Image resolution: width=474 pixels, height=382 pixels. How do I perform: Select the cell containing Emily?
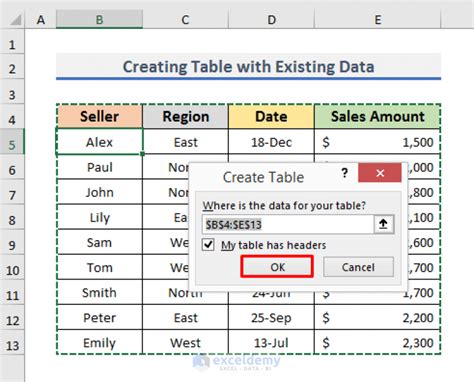click(x=99, y=342)
